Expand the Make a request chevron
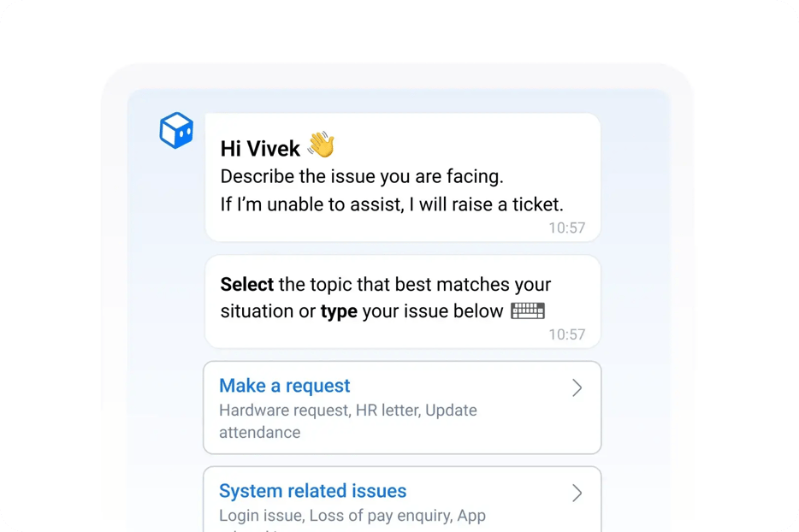 [577, 387]
